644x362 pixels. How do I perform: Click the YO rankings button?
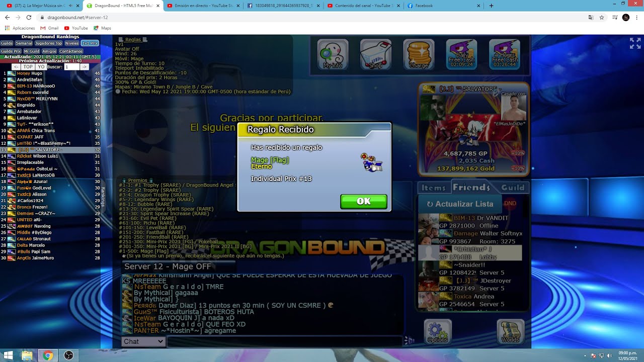[x=41, y=67]
